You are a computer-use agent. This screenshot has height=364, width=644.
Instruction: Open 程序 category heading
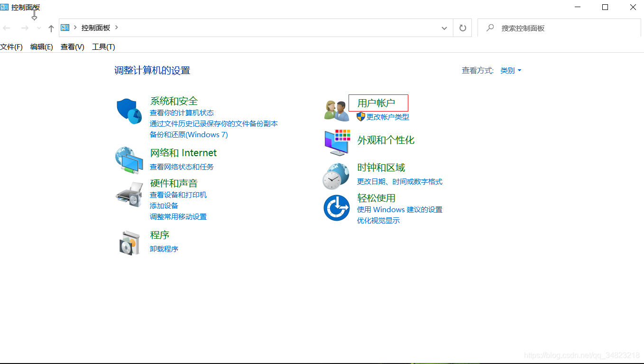coord(160,235)
